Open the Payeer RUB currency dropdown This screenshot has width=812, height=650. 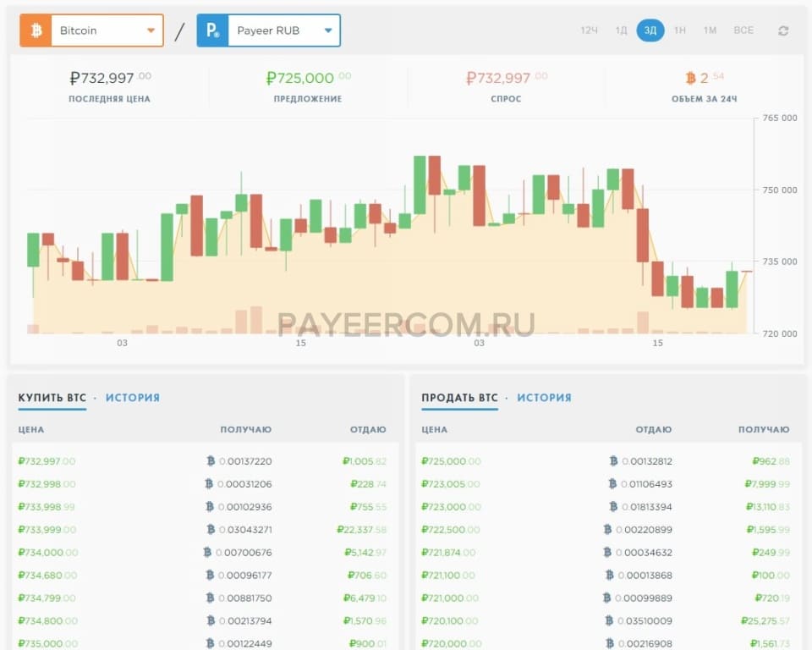click(x=329, y=30)
